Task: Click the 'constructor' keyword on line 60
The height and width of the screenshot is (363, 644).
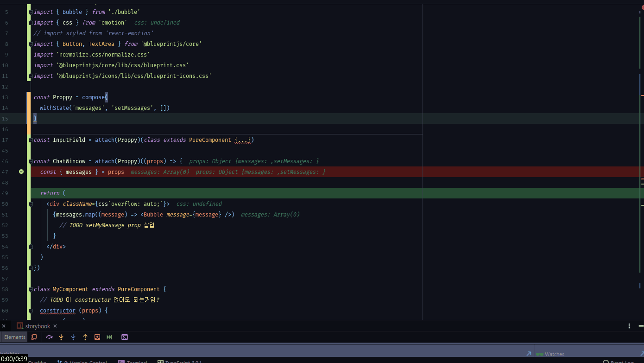Action: (x=57, y=311)
